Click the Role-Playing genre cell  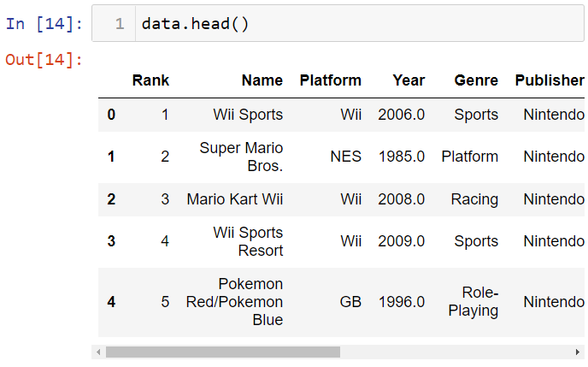click(473, 302)
